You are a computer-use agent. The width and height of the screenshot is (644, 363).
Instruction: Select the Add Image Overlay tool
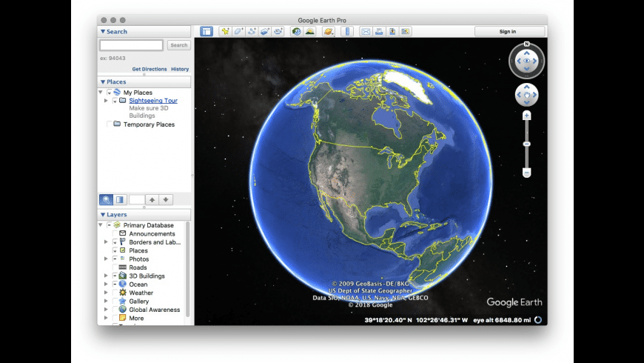[265, 31]
